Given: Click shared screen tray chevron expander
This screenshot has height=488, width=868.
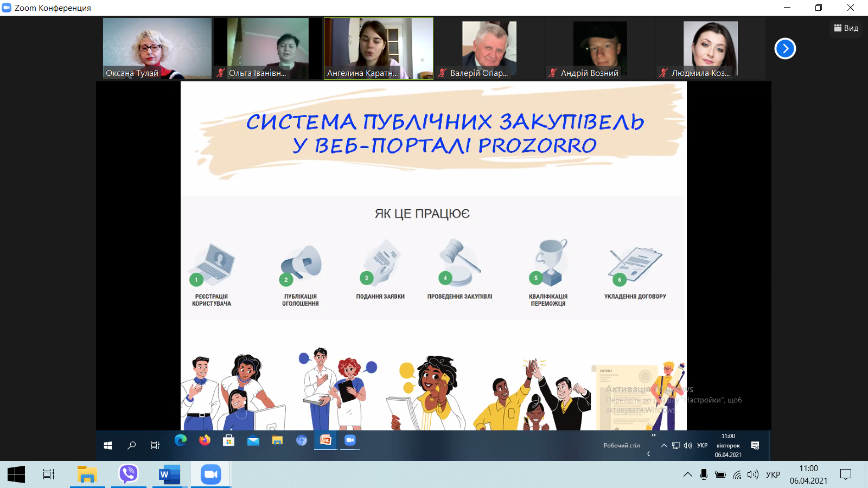Looking at the screenshot, I should tap(664, 445).
